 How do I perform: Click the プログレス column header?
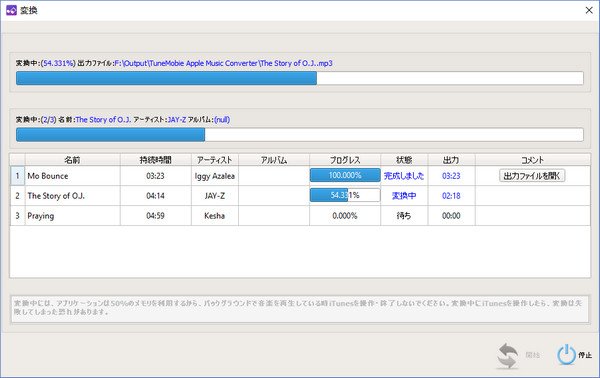click(x=345, y=160)
